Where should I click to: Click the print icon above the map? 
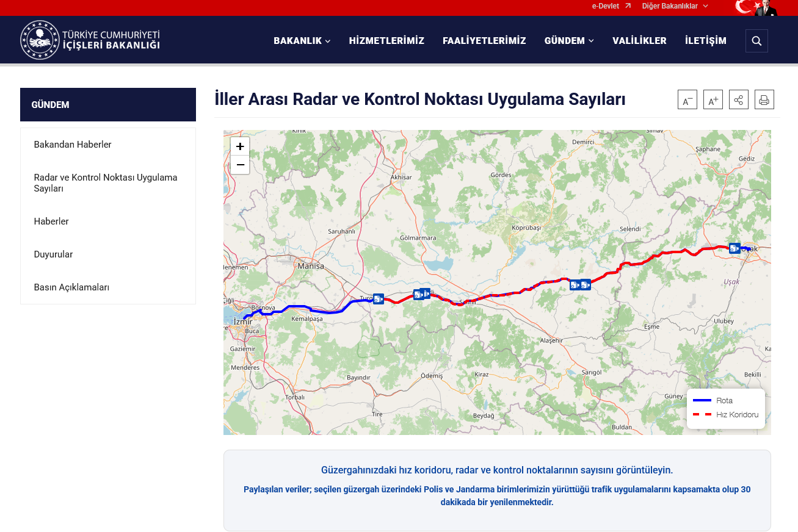[x=764, y=99]
